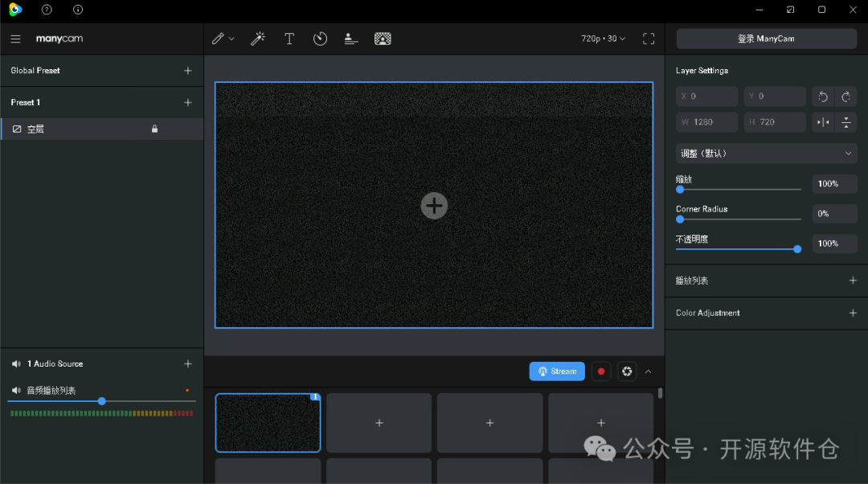Toggle the lock on 空层 layer
The image size is (868, 484).
(154, 129)
